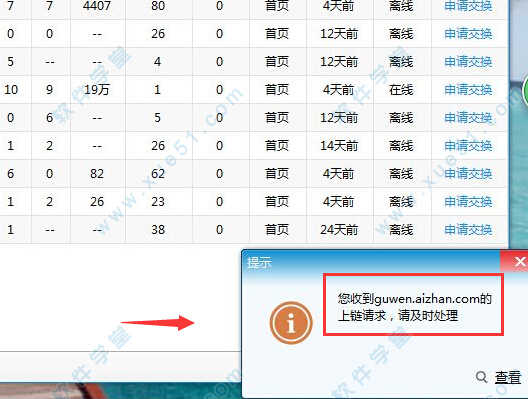Screen dimensions: 528x399
Task: Click the cell showing 82
Action: pyautogui.click(x=97, y=173)
